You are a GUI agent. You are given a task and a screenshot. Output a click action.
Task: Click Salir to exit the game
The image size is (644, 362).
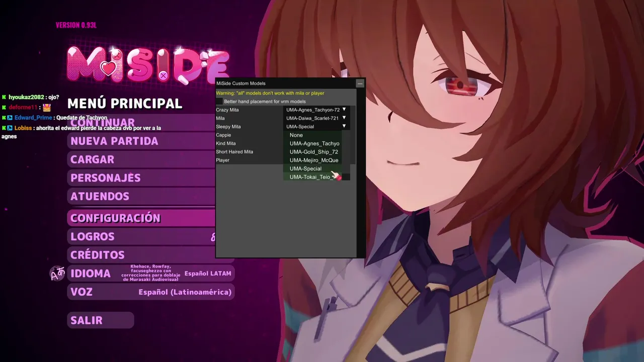pyautogui.click(x=101, y=320)
